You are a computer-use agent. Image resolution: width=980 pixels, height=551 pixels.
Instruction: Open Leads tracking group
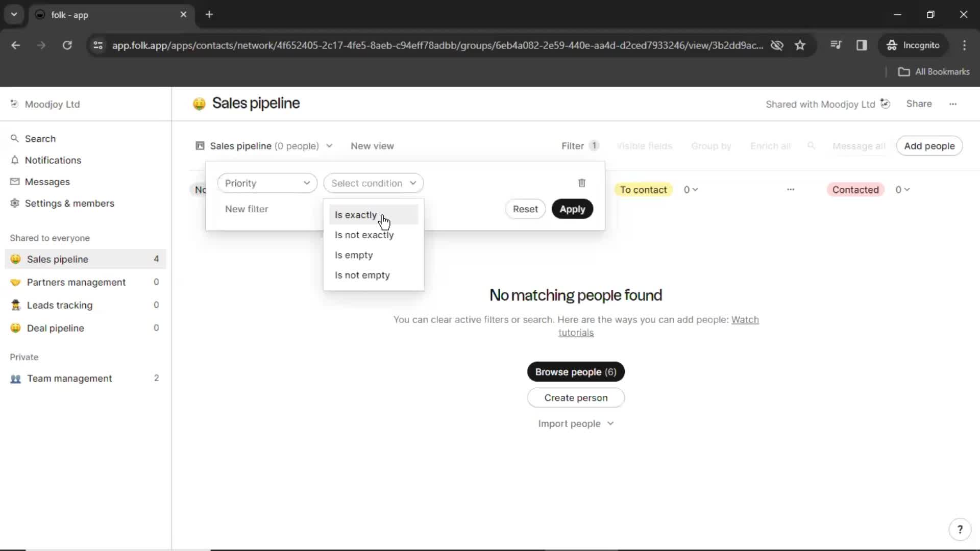(85, 305)
